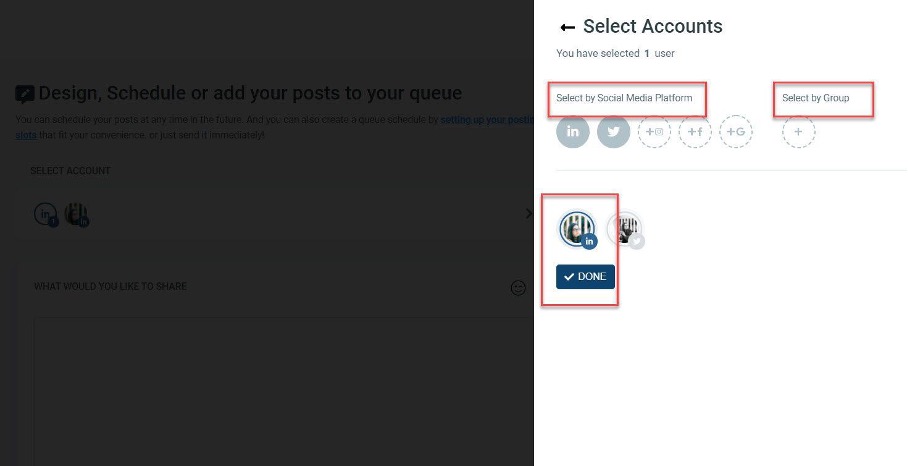
Task: Confirm the selection with the DONE button
Action: point(585,277)
